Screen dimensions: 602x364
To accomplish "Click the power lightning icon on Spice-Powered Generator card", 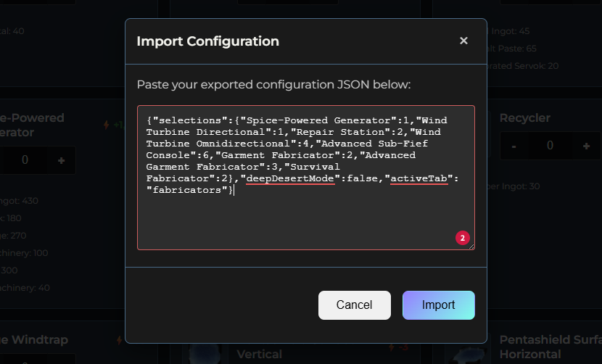I will 107,125.
